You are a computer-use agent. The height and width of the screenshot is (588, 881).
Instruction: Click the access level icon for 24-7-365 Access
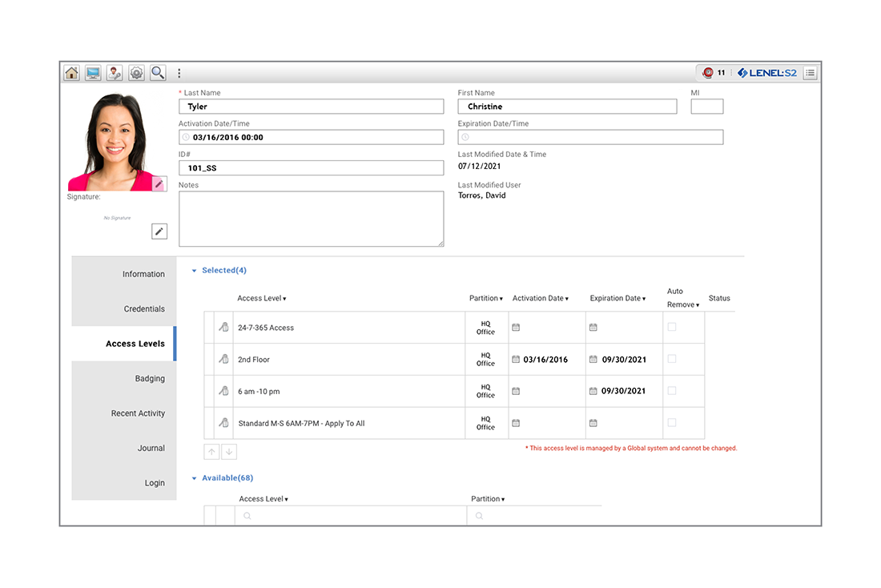[223, 327]
